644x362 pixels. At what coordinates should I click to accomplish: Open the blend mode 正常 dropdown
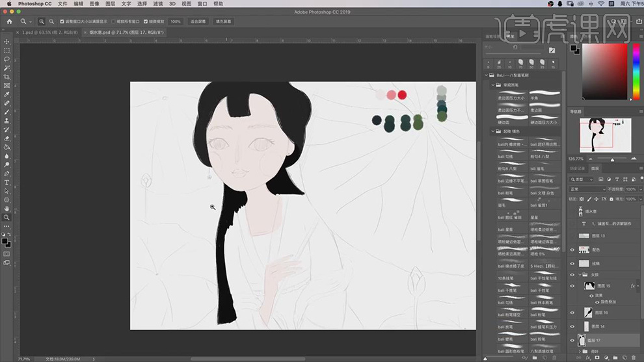[587, 189]
